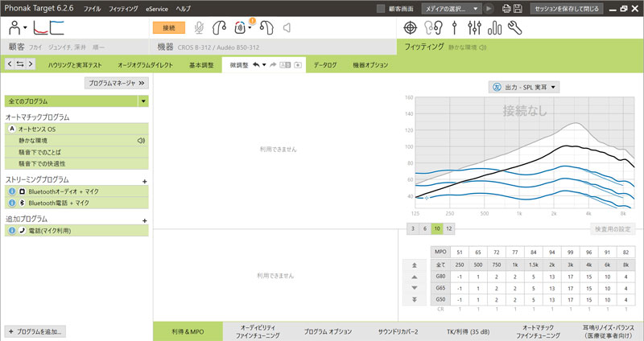Open the bar chart datalogging icon
644x341 pixels.
pyautogui.click(x=494, y=28)
